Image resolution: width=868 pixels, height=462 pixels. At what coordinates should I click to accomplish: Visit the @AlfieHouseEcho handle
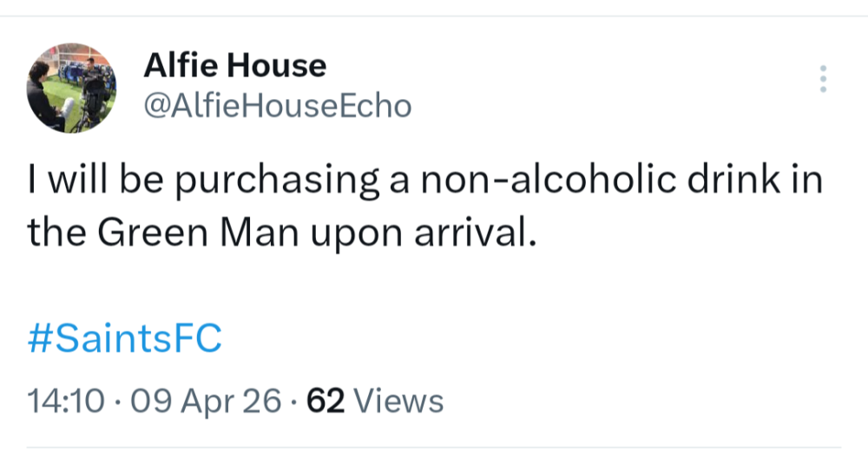[x=276, y=106]
